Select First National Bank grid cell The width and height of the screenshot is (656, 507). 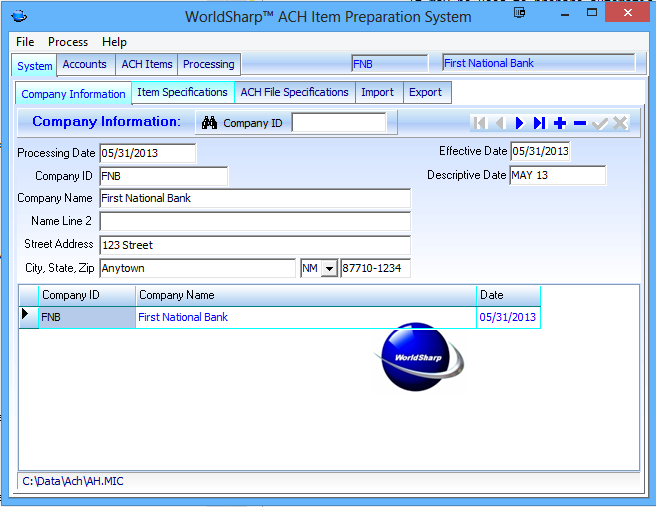(306, 318)
